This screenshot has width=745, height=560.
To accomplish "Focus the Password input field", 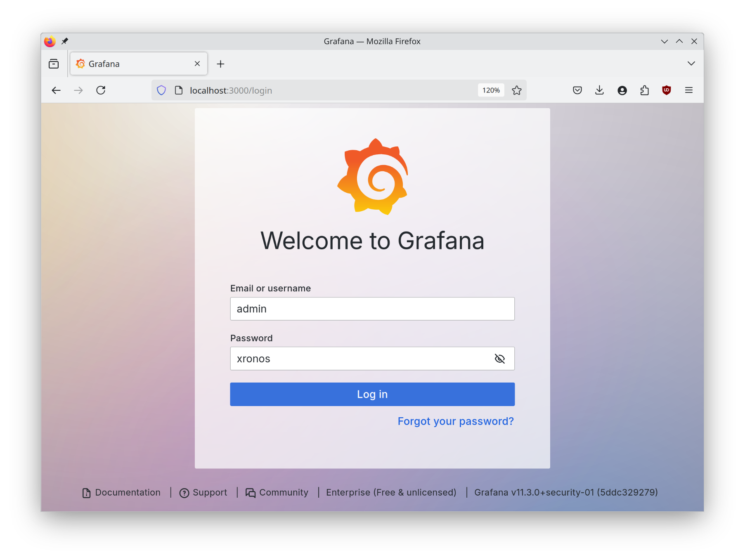I will click(x=372, y=359).
